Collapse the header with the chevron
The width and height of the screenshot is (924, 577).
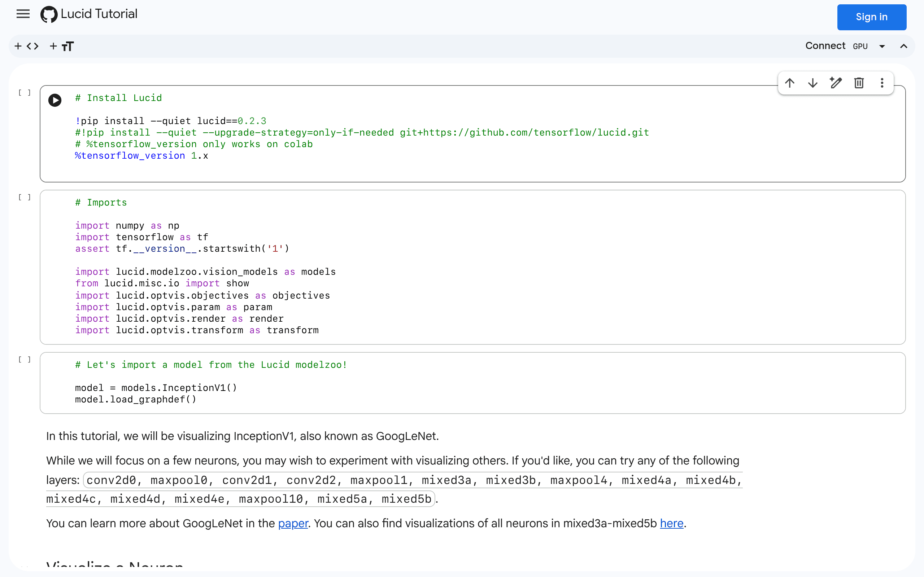903,46
